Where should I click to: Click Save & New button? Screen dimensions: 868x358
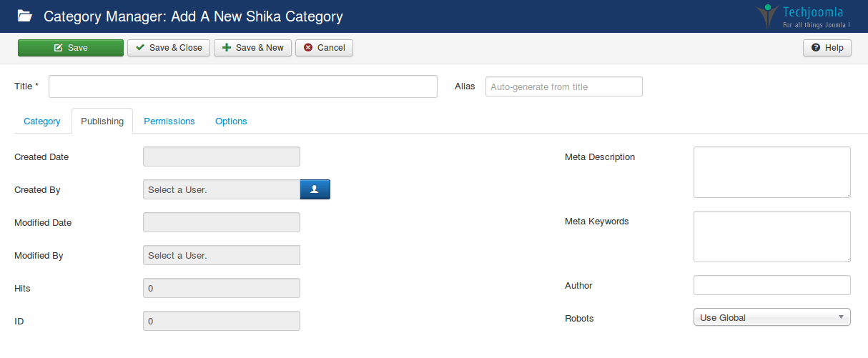coord(252,48)
